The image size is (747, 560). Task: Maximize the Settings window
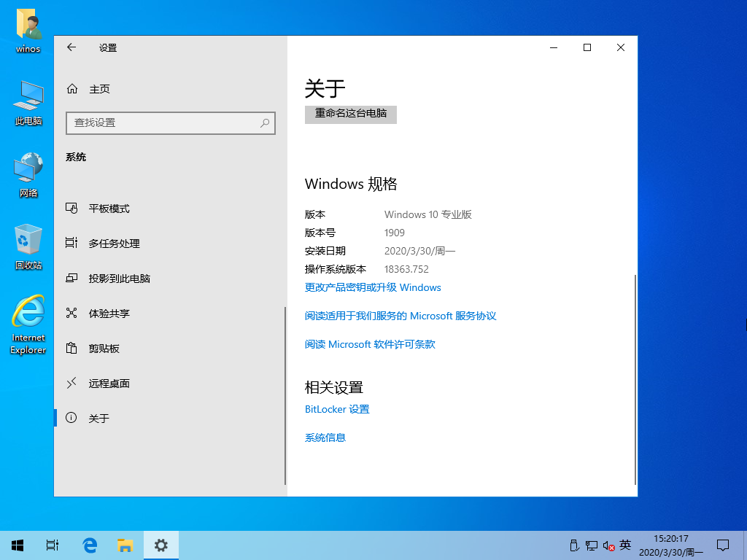tap(587, 47)
